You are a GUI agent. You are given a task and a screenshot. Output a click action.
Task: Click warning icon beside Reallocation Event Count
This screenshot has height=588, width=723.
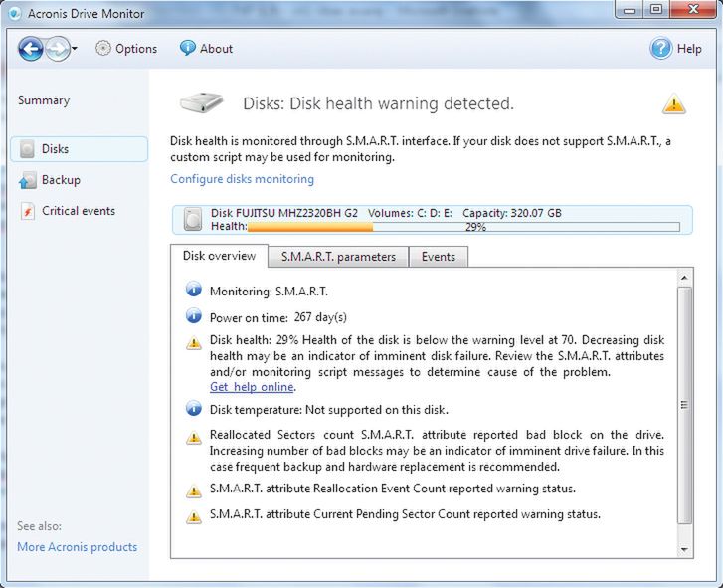[x=194, y=491]
